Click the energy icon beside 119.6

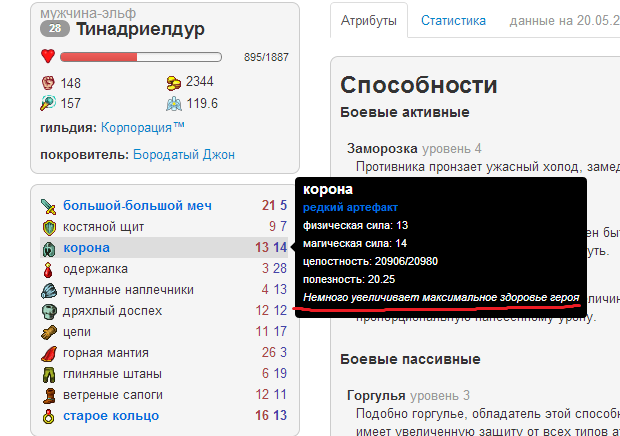[174, 104]
